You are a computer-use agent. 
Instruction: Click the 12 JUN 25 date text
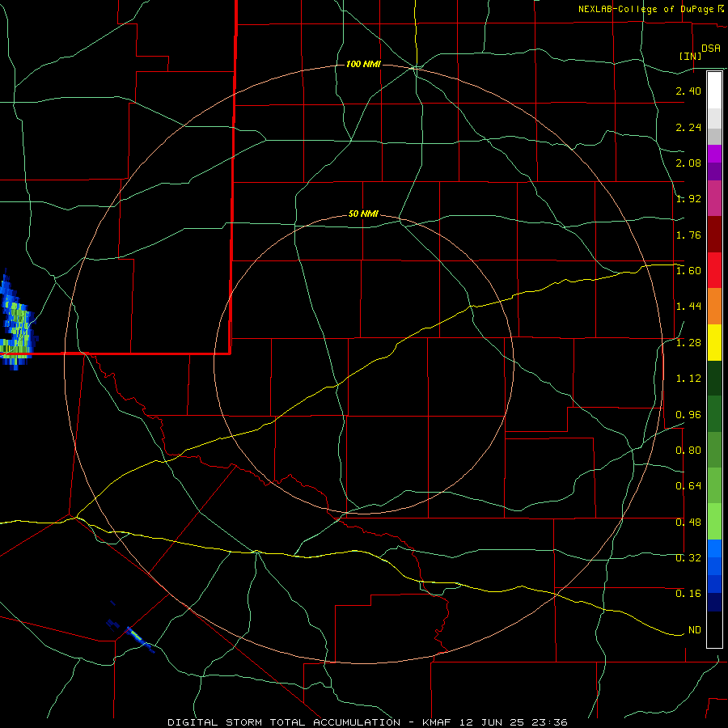click(x=493, y=722)
